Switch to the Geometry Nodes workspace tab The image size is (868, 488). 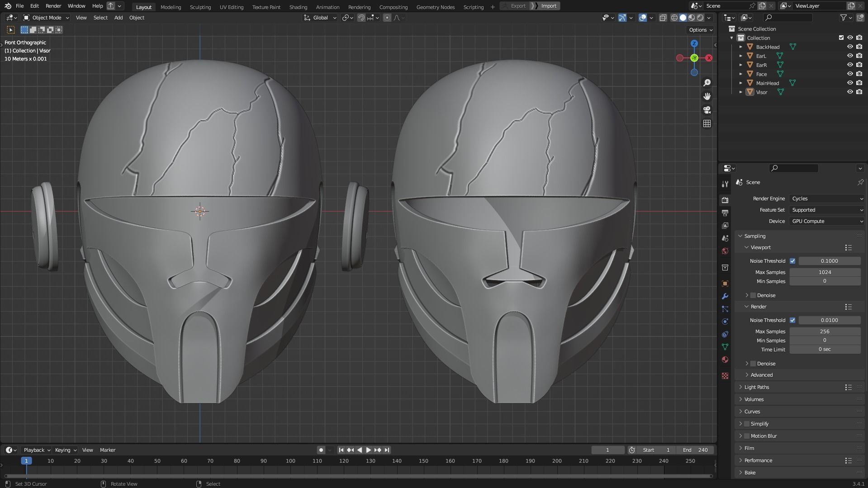pos(435,7)
